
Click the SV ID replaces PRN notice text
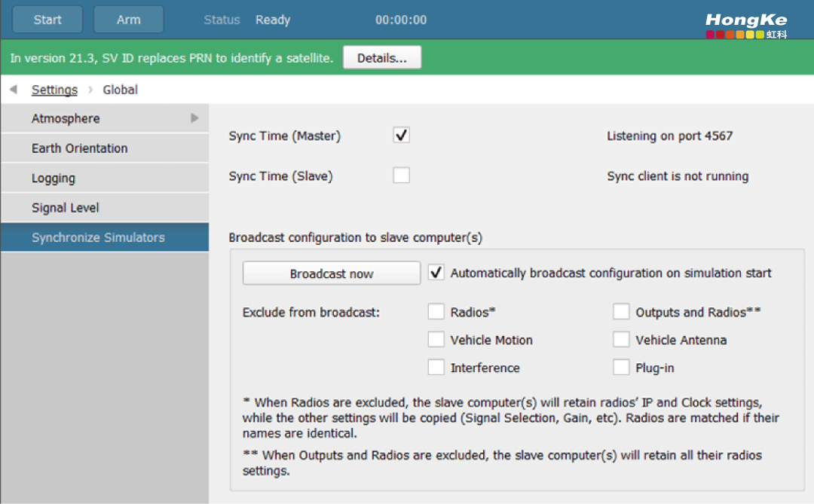171,58
